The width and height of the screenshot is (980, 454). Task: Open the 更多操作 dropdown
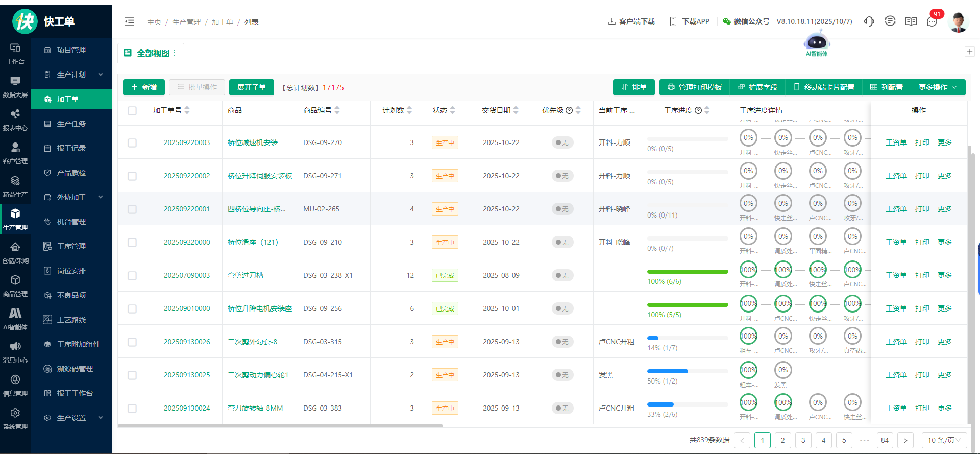point(937,87)
